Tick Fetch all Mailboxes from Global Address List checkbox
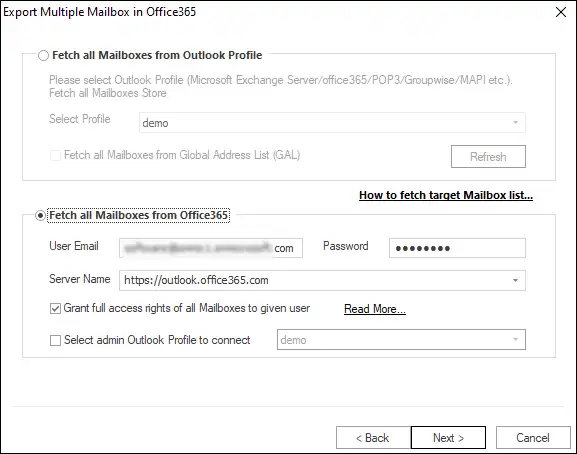The image size is (577, 454). [55, 155]
